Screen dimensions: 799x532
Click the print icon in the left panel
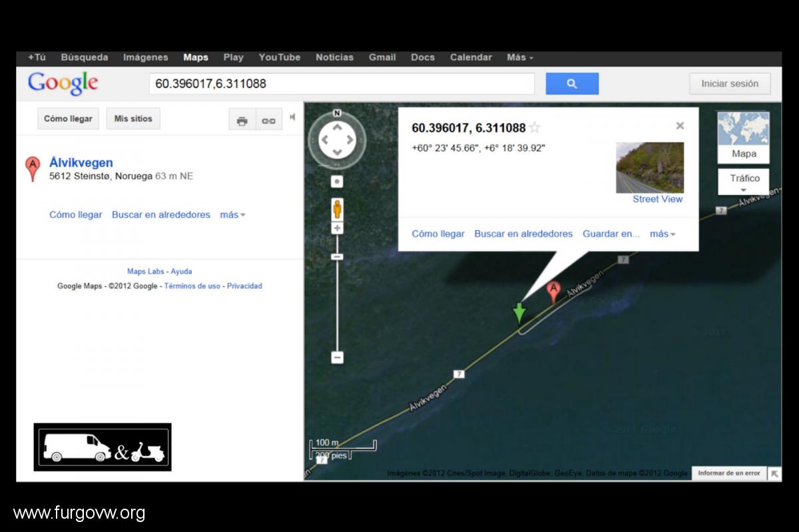(x=242, y=121)
